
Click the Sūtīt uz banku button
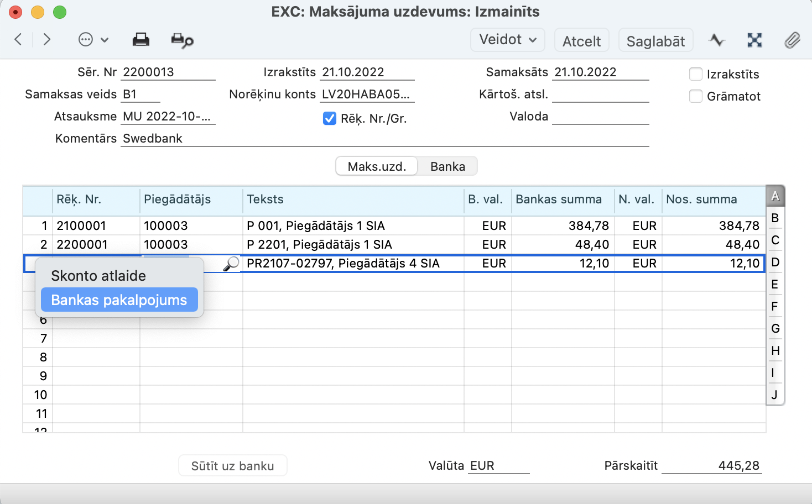[232, 466]
